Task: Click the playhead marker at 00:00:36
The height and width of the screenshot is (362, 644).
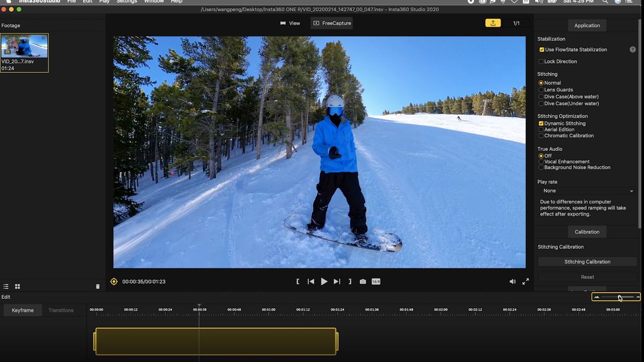Action: coord(199,306)
